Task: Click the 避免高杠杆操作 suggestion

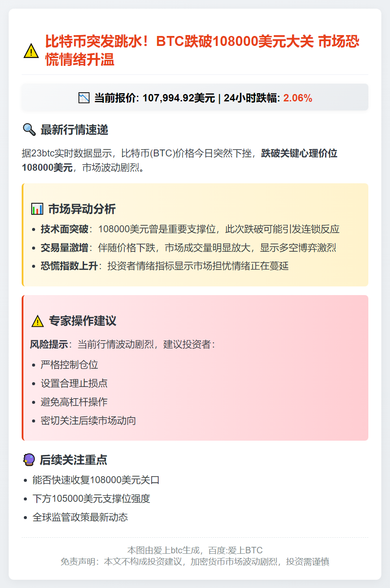Action: [x=74, y=402]
